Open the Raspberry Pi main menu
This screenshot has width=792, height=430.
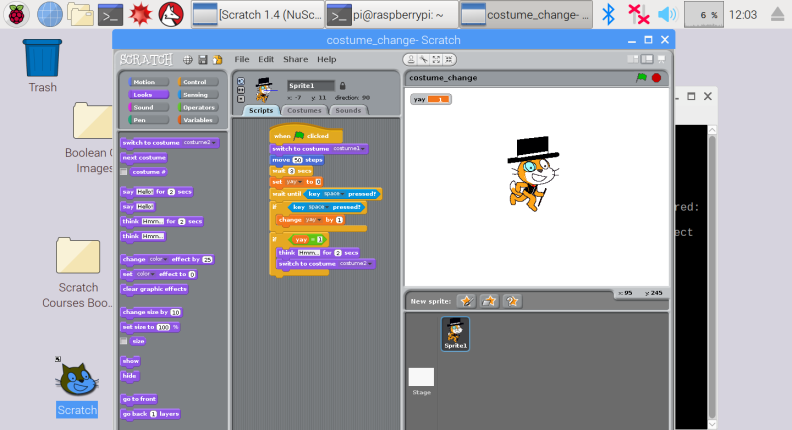17,14
